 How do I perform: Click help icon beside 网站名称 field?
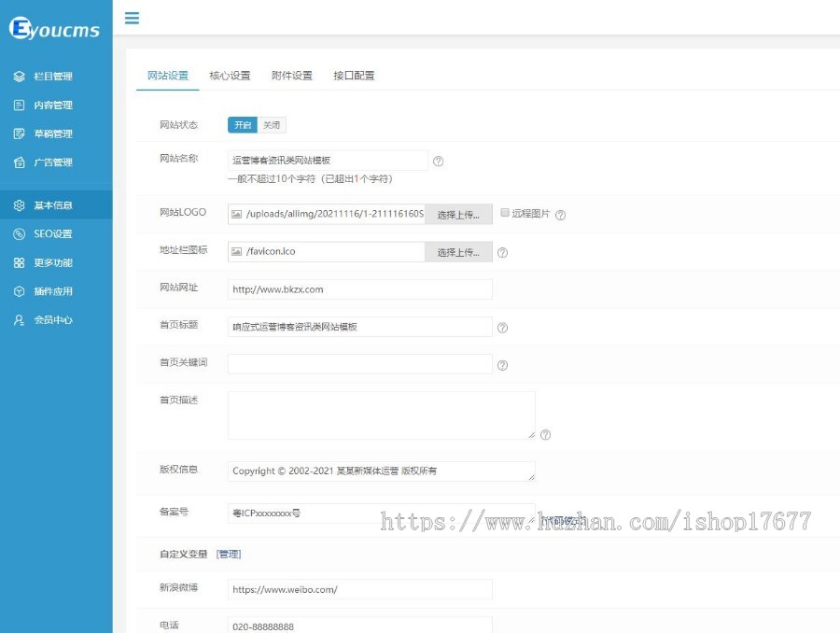pos(439,162)
